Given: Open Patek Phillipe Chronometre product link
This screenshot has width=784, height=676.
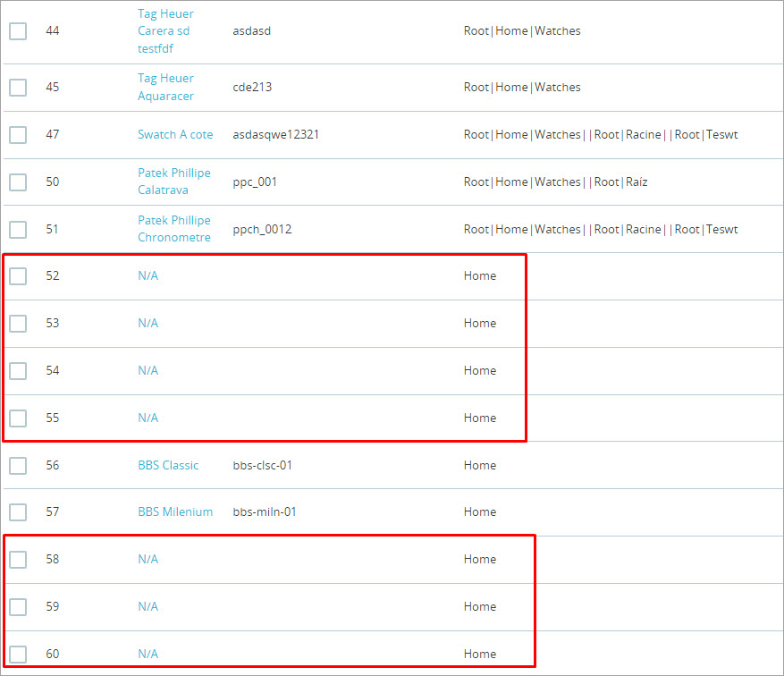Looking at the screenshot, I should pyautogui.click(x=174, y=229).
